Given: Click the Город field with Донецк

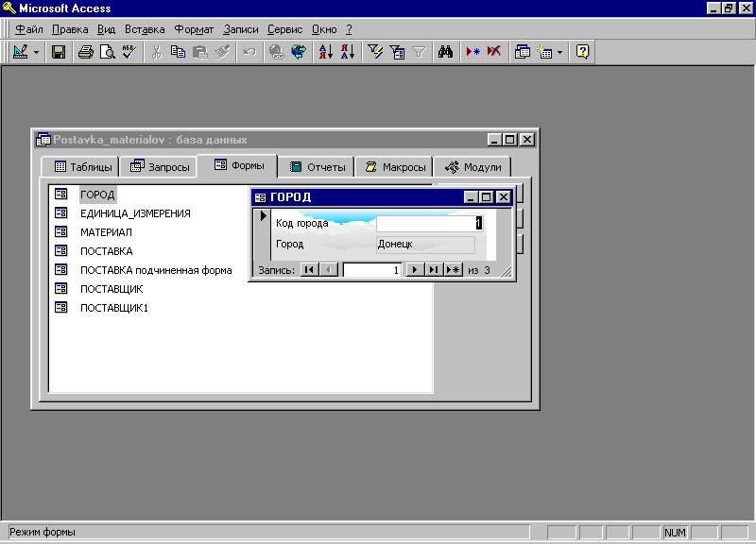Looking at the screenshot, I should [x=426, y=245].
